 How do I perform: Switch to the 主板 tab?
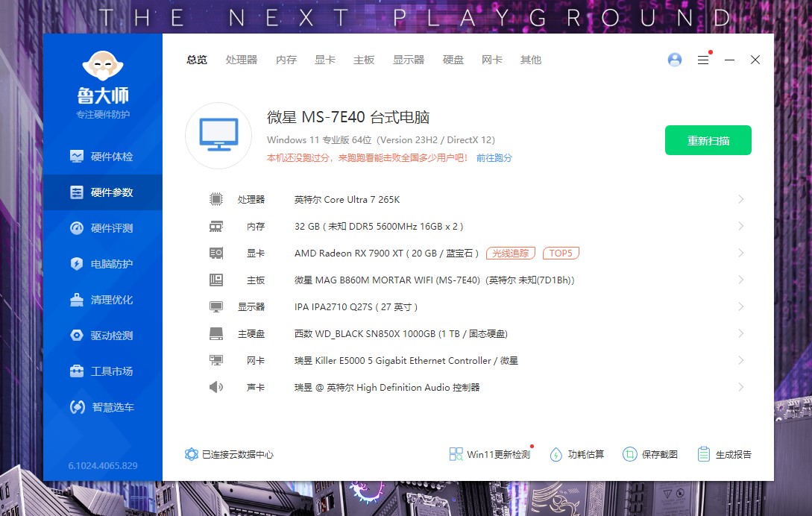click(364, 60)
